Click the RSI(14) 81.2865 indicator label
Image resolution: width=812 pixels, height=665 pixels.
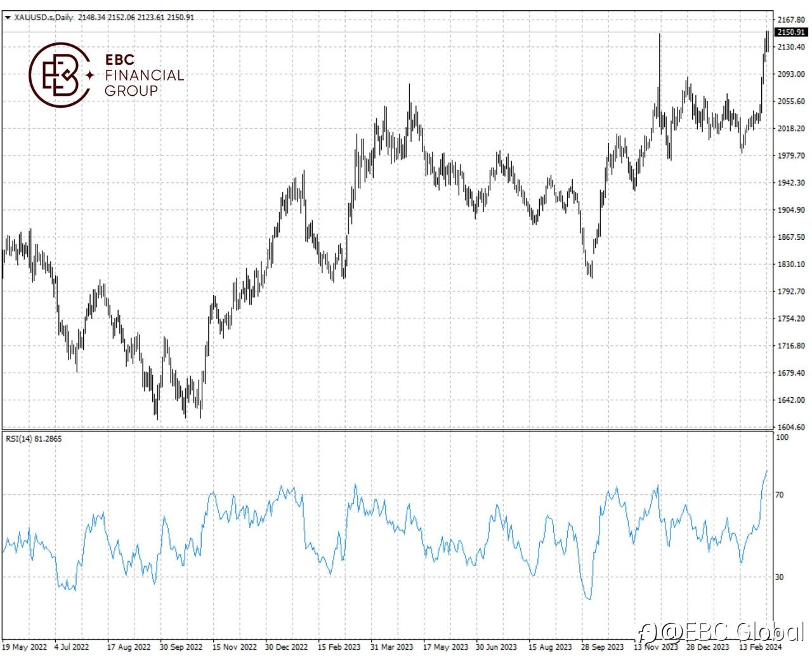[x=34, y=438]
